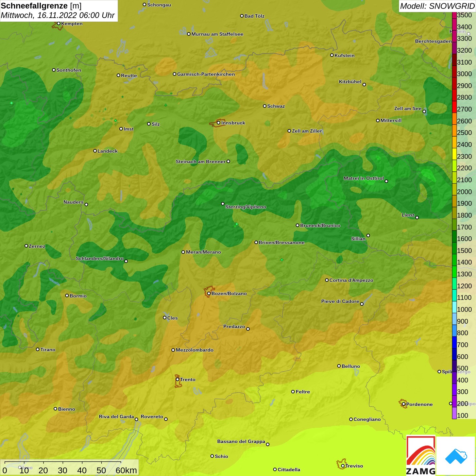
Task: Select Garmisch-Partenkirchen on the map
Action: [x=206, y=74]
